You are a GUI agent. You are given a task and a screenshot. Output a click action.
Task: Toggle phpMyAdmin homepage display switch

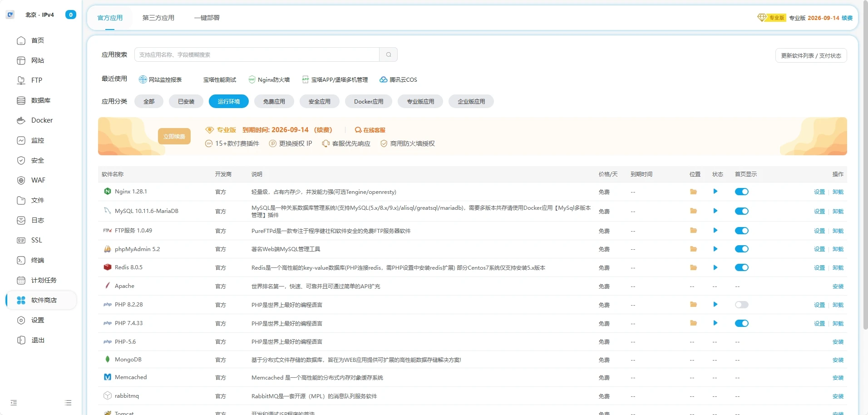[741, 249]
